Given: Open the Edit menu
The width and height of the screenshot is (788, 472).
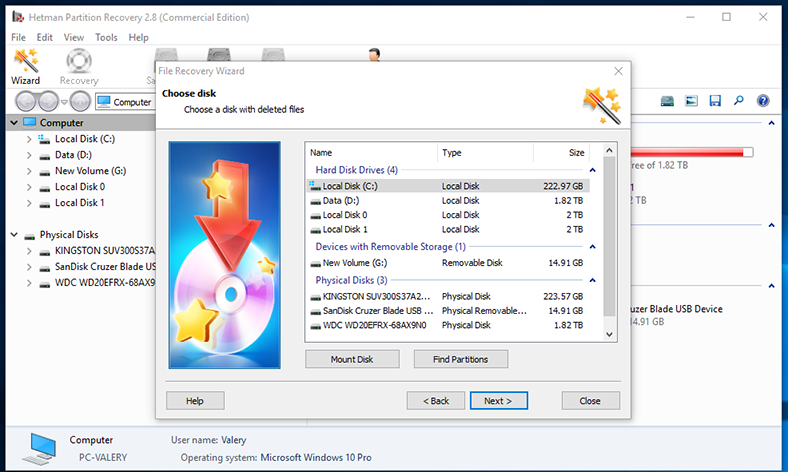Looking at the screenshot, I should pyautogui.click(x=44, y=37).
